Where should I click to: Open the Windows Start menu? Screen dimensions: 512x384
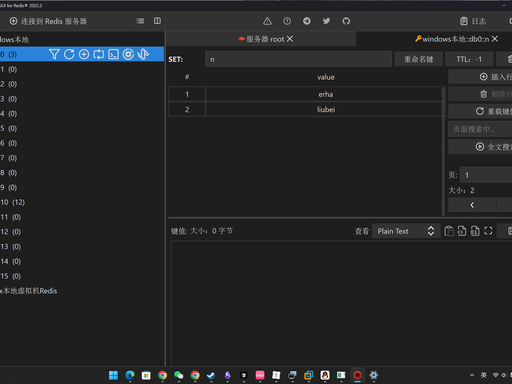click(x=113, y=375)
